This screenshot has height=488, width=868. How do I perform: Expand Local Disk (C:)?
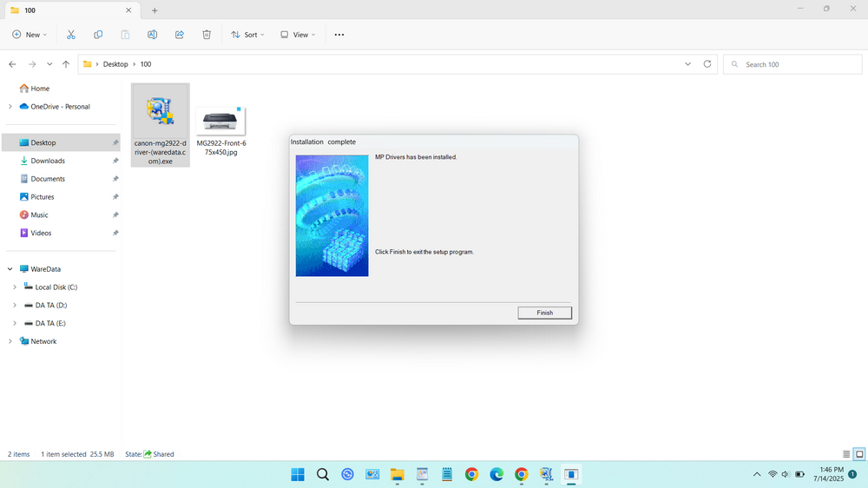[15, 287]
